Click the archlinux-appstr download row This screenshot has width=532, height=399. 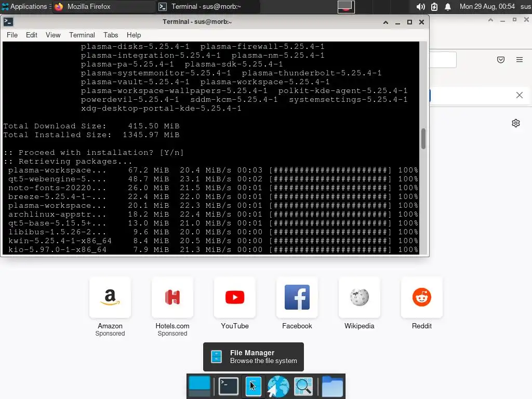213,215
